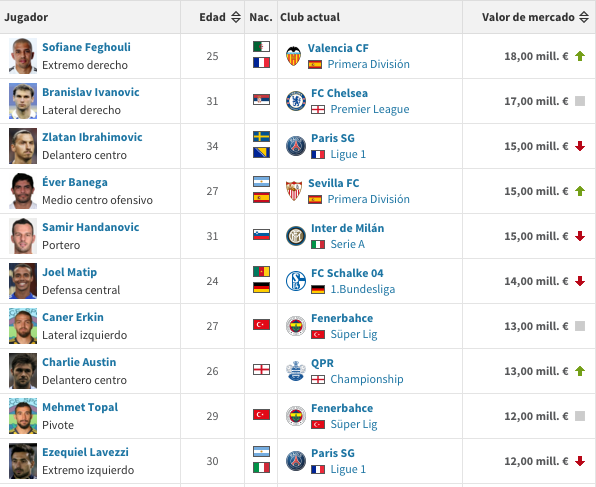Click the Sevilla FC club crest
This screenshot has height=487, width=596.
[x=294, y=191]
